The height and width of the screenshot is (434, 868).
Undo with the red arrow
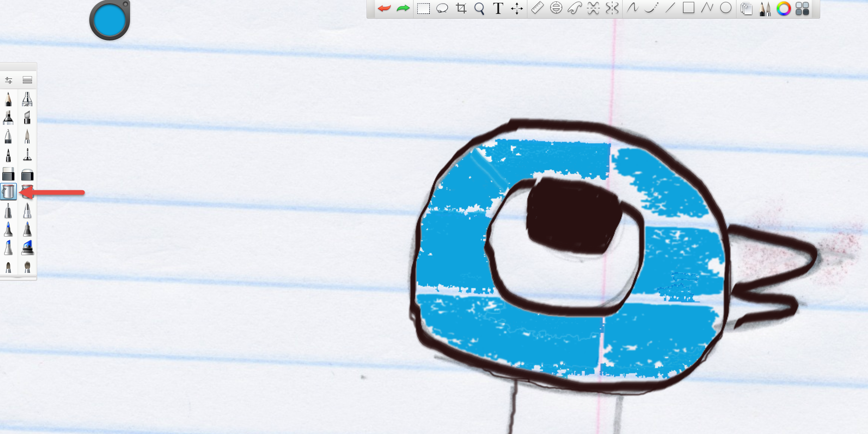click(x=384, y=8)
